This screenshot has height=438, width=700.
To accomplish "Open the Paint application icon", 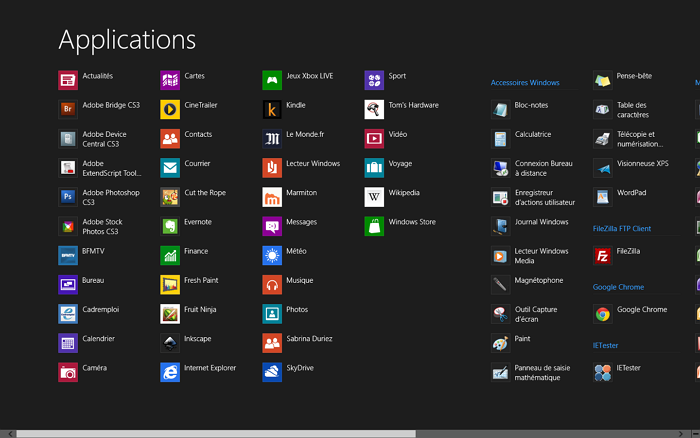I will click(500, 343).
